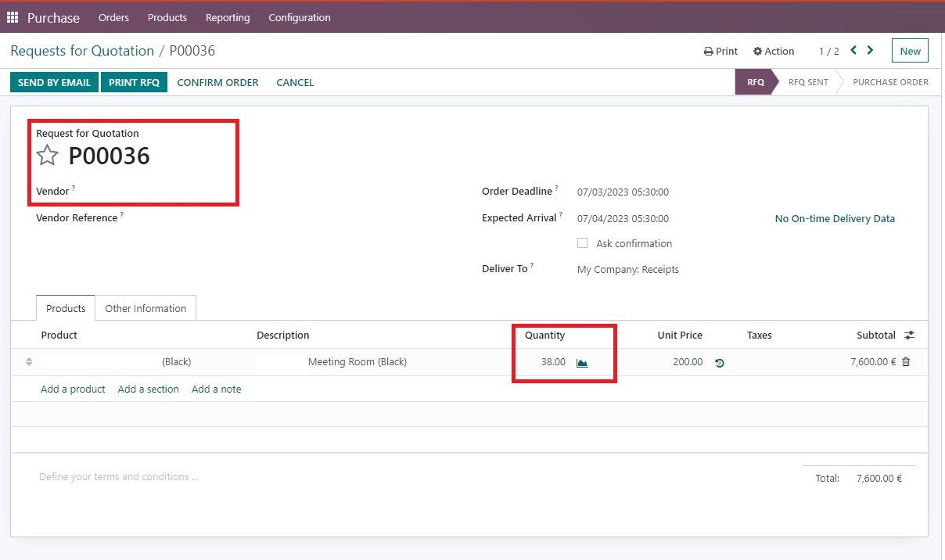Viewport: 945px width, 560px height.
Task: Enable the Ask confirmation checkbox
Action: pyautogui.click(x=582, y=243)
